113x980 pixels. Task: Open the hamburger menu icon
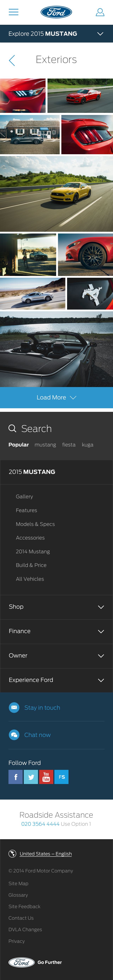tap(14, 12)
